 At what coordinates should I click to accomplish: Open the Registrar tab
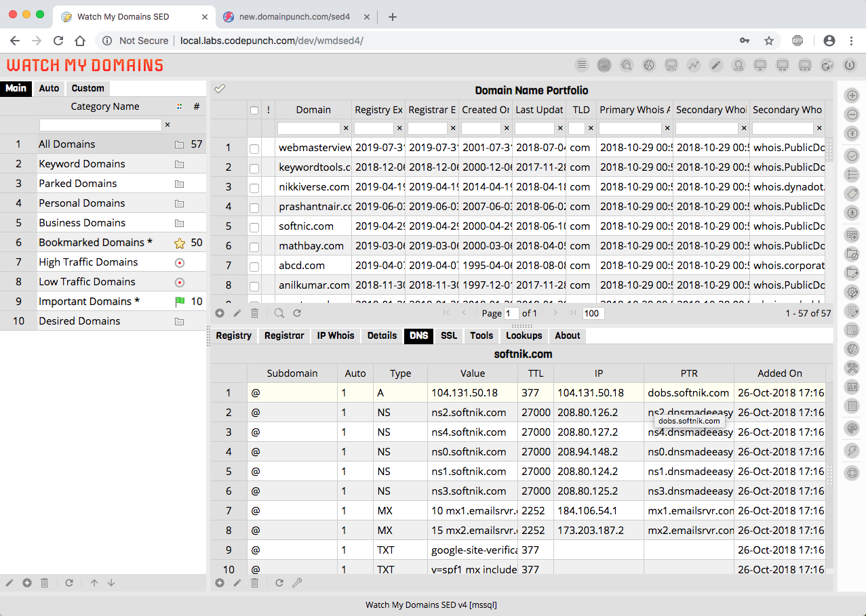pos(284,335)
